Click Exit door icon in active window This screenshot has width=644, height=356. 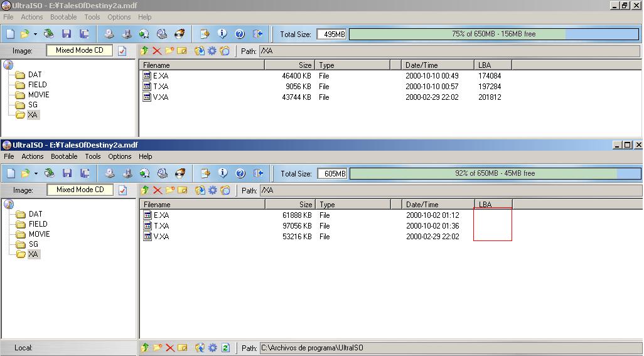point(258,173)
